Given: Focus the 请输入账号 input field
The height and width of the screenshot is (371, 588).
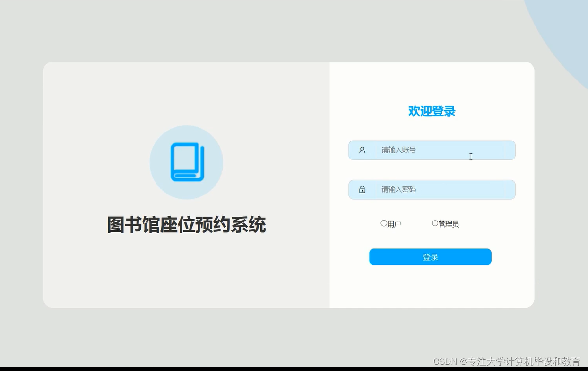Looking at the screenshot, I should pyautogui.click(x=432, y=150).
